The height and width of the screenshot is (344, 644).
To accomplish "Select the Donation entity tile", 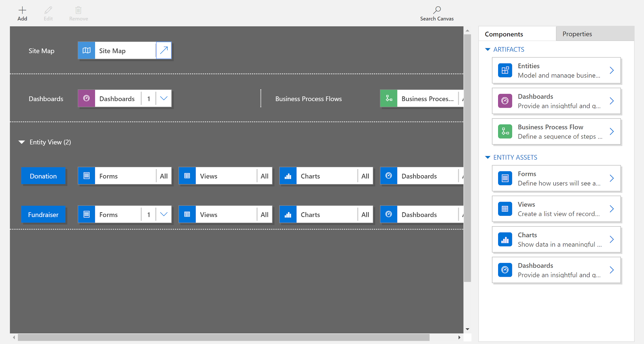I will point(43,176).
